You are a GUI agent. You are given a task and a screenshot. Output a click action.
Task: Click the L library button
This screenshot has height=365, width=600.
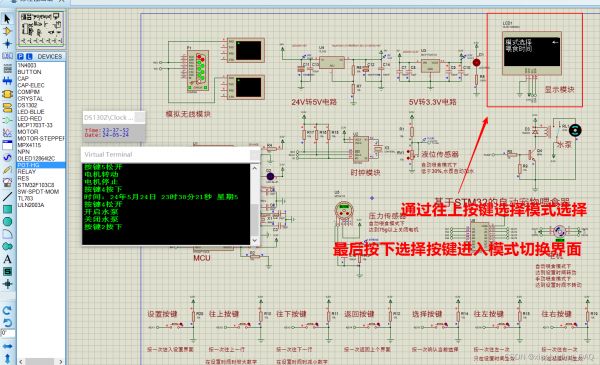tap(29, 56)
